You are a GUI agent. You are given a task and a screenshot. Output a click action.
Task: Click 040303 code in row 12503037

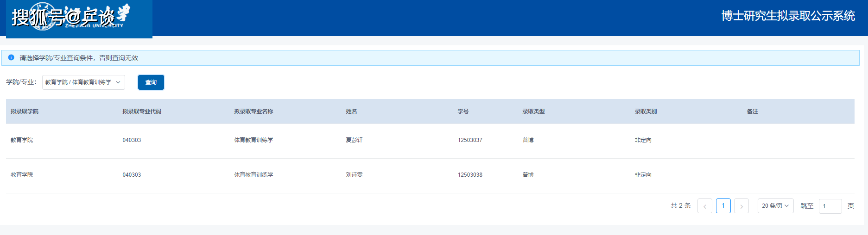coord(132,140)
